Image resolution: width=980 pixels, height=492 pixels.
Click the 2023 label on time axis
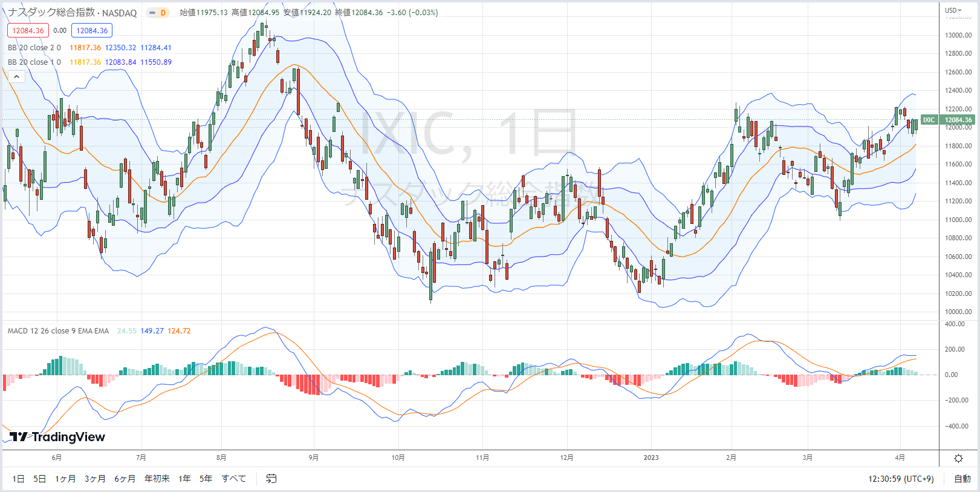pos(651,458)
